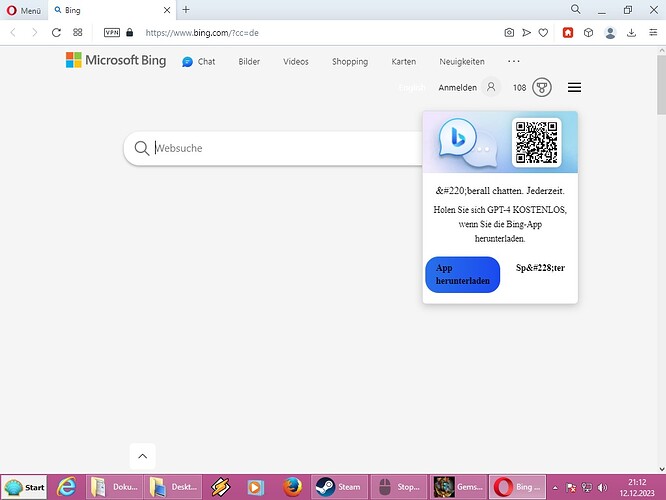The height and width of the screenshot is (500, 666).
Task: Click the tab search magnifier icon
Action: tap(576, 9)
